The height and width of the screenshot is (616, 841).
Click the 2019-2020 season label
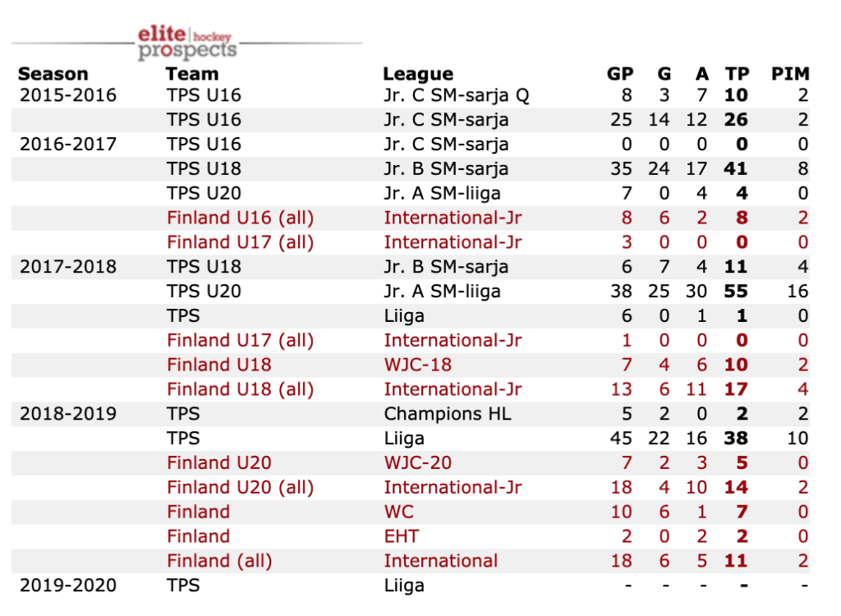67,586
